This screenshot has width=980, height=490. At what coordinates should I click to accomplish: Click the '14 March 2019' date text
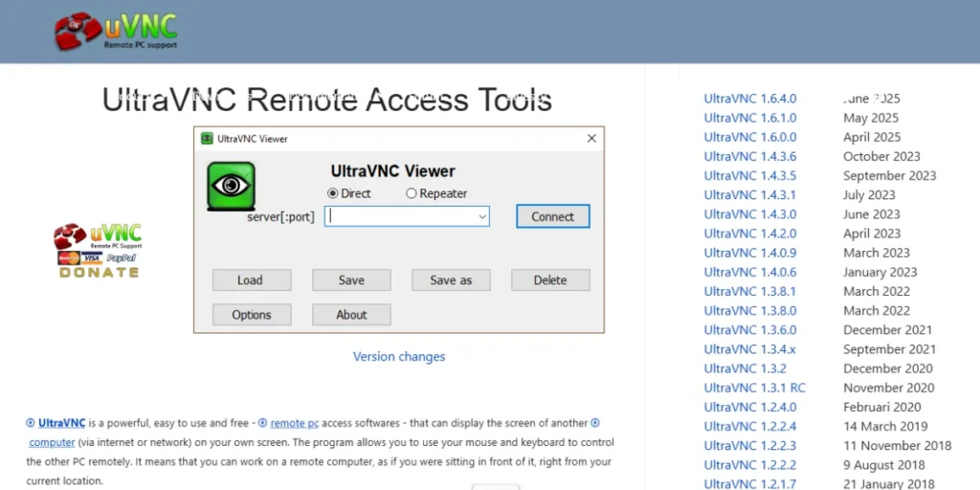tap(885, 427)
